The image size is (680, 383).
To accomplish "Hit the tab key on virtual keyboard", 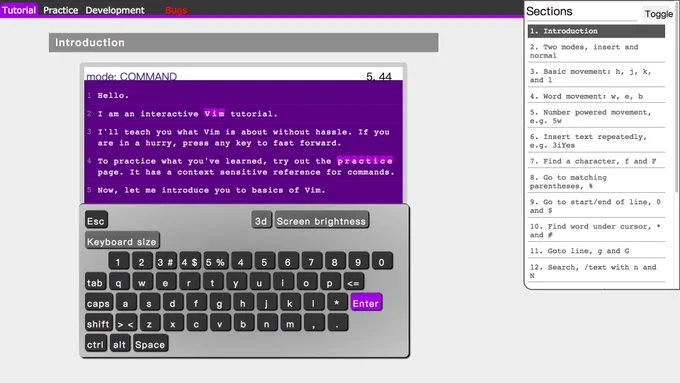I will pos(95,282).
